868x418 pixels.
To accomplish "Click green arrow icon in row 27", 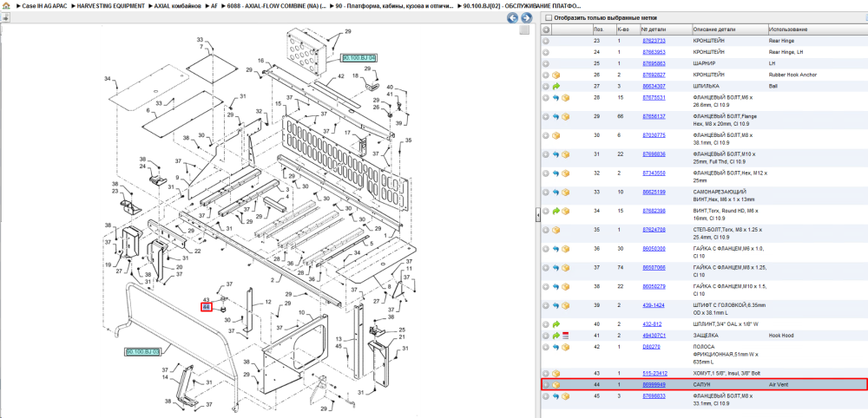I will point(556,86).
